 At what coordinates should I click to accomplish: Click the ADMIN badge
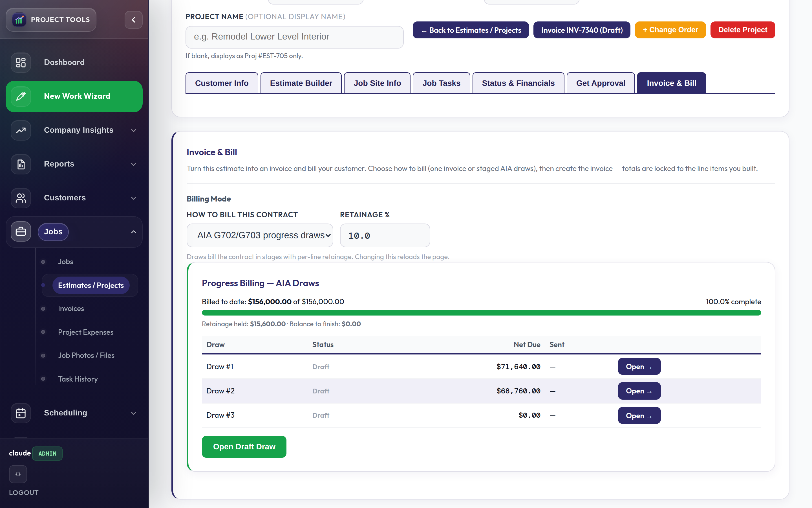pyautogui.click(x=47, y=453)
